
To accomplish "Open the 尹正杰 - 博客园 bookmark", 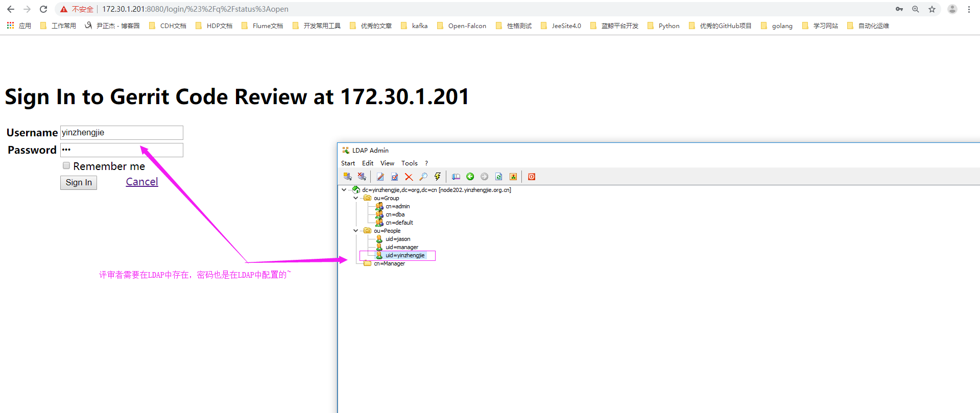I will click(x=112, y=26).
